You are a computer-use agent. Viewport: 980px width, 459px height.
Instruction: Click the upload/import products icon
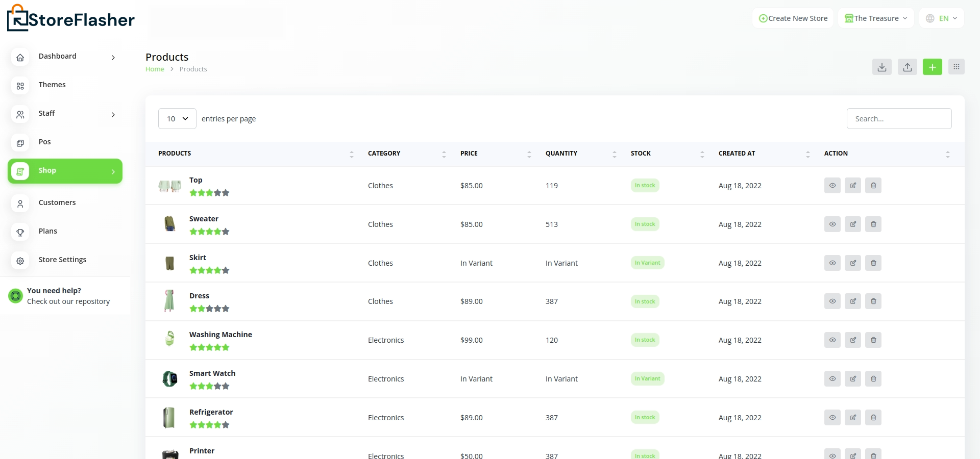click(x=907, y=67)
